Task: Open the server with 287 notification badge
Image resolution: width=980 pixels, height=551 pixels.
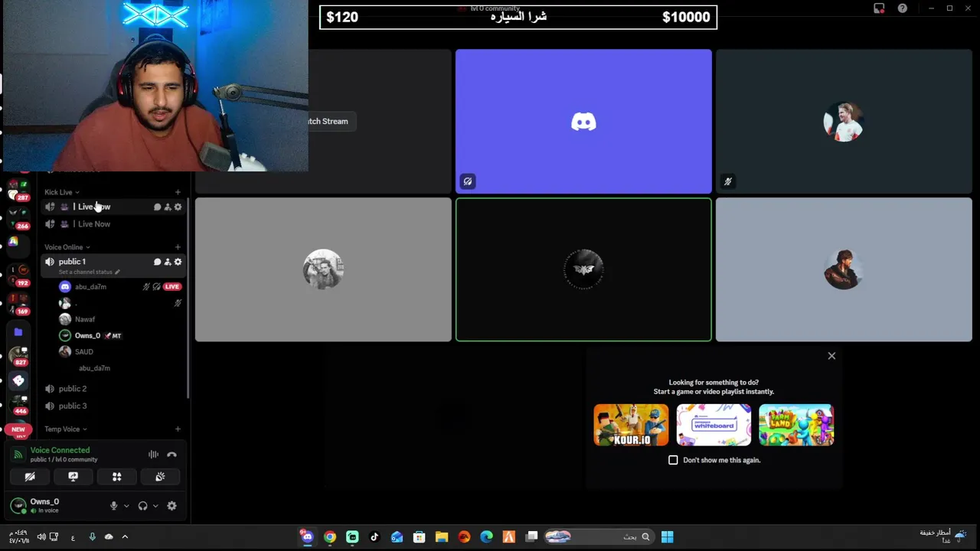Action: (18, 188)
